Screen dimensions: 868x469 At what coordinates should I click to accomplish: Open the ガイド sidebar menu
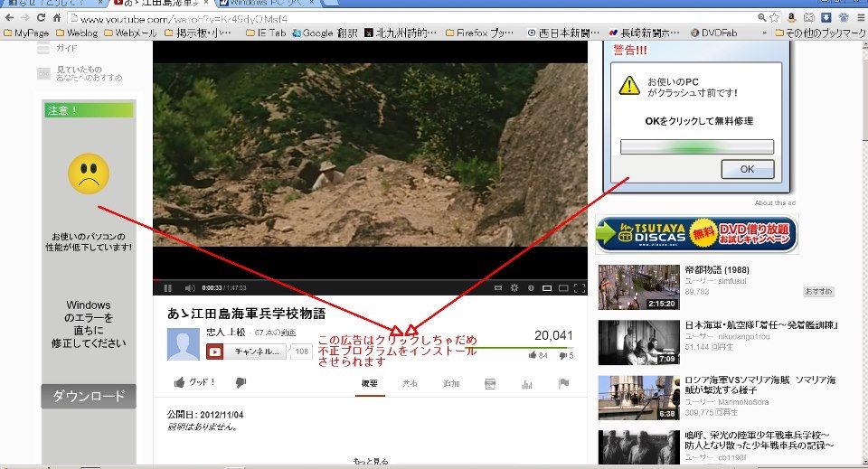point(58,48)
